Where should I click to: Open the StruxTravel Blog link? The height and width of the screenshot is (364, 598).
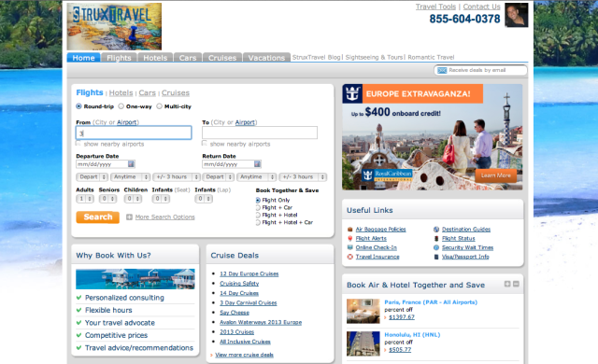[316, 58]
